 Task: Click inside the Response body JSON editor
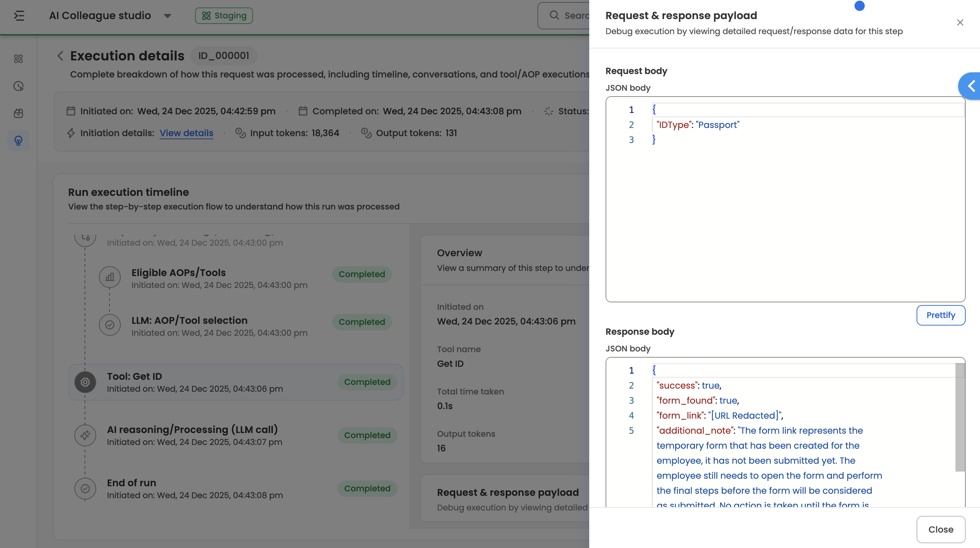click(x=785, y=432)
